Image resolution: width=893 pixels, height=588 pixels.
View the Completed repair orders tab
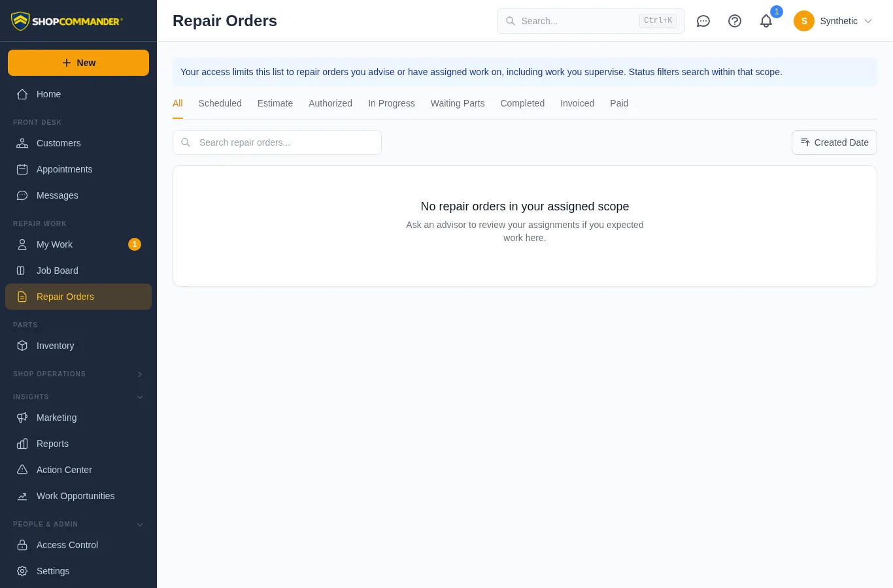[x=522, y=103]
